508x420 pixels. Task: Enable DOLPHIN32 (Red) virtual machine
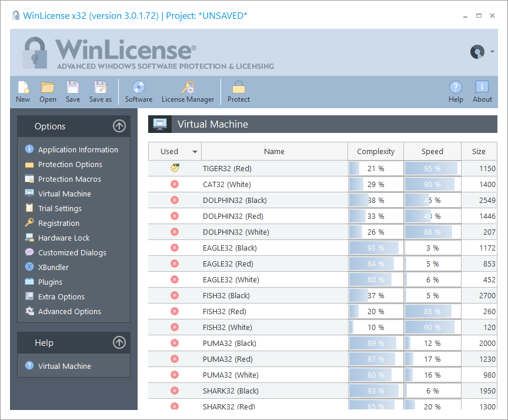[x=175, y=216]
